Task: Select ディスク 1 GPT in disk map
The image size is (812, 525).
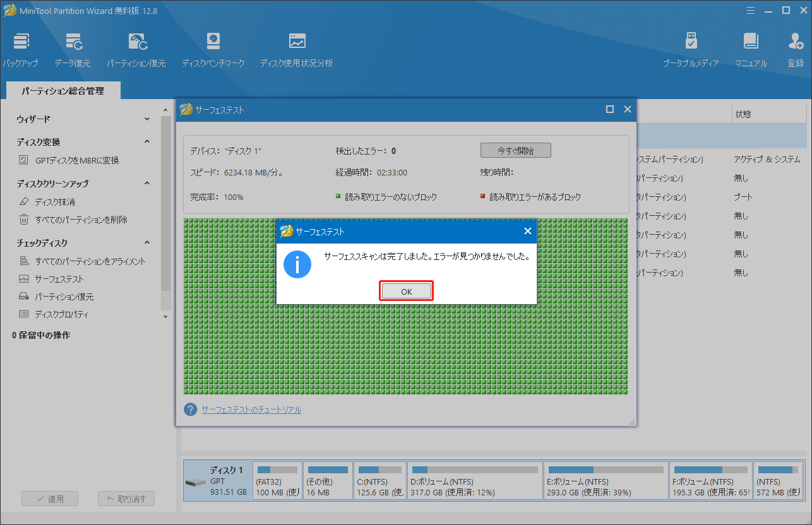Action: pos(217,481)
